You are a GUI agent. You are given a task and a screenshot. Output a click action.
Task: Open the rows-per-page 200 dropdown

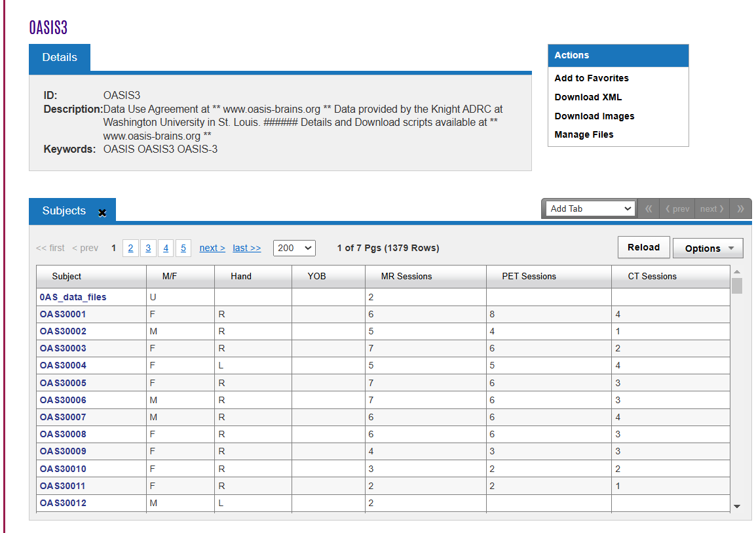[294, 248]
